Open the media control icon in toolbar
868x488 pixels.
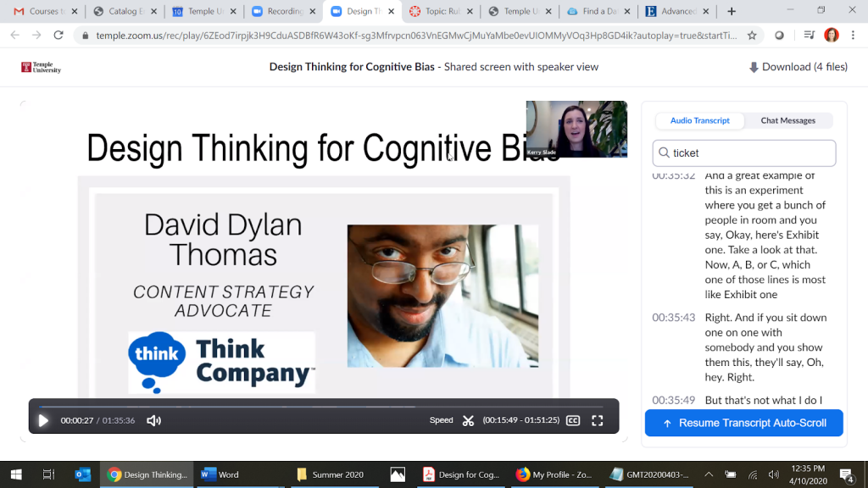pos(809,36)
